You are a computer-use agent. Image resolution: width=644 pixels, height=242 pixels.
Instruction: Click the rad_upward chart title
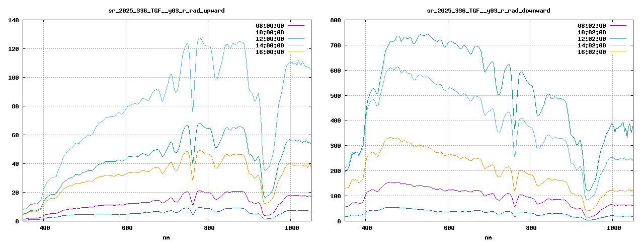pos(167,11)
